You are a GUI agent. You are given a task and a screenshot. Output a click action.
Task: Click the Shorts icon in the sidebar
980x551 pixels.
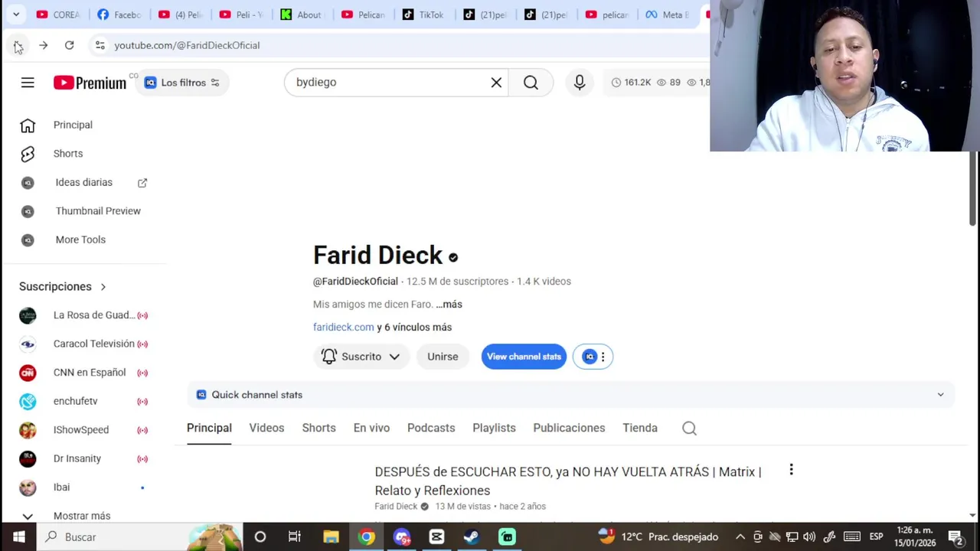click(x=28, y=154)
